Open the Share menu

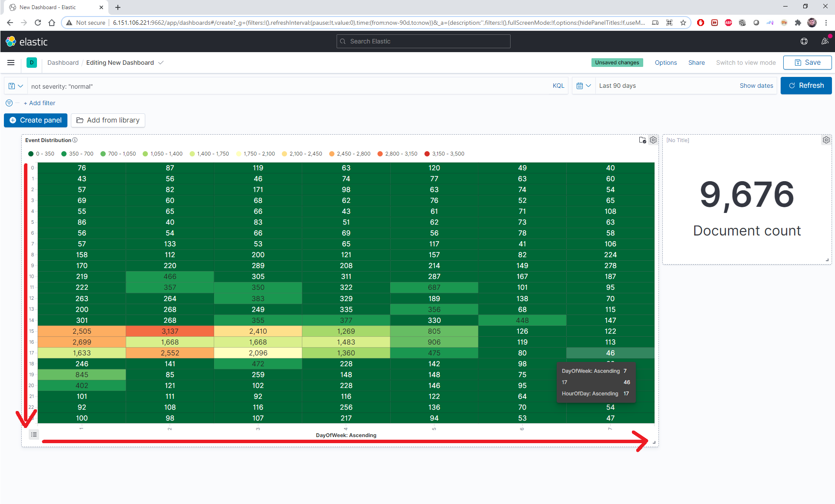[696, 63]
